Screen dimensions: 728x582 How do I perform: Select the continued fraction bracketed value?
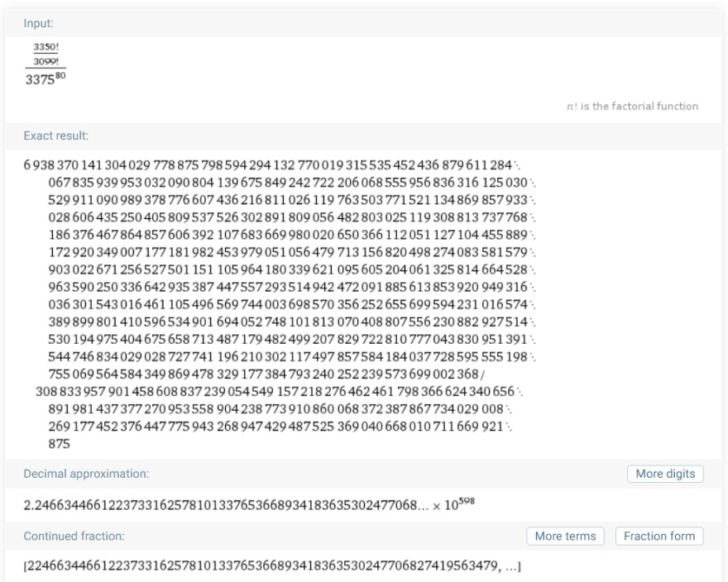point(272,566)
